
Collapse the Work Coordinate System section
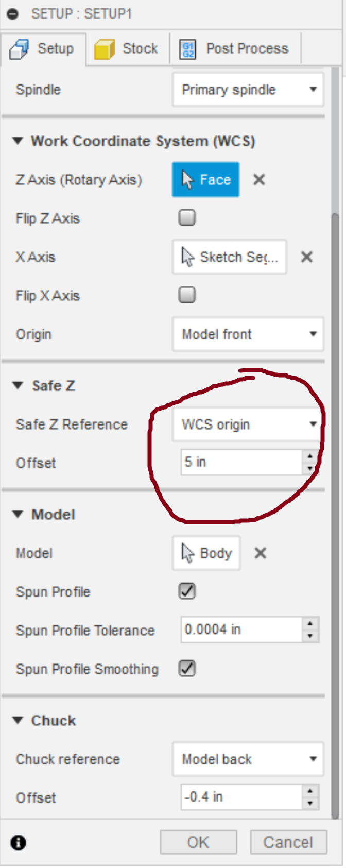tap(18, 141)
